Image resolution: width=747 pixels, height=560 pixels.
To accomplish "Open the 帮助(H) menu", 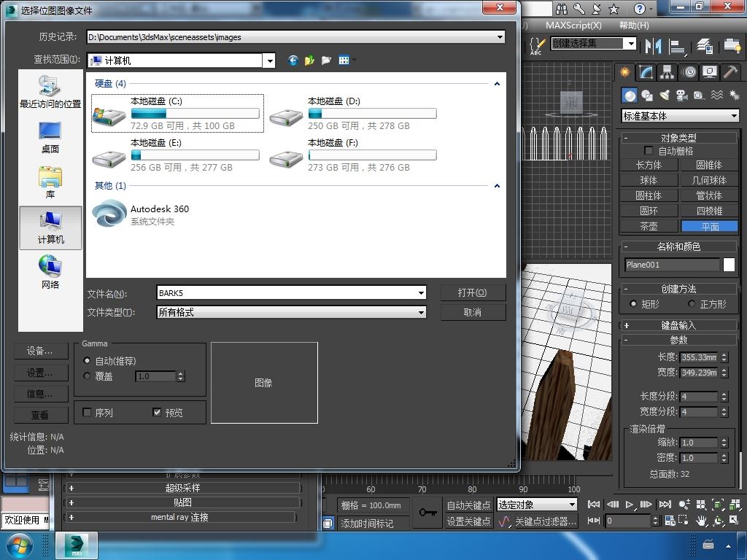I will (x=634, y=26).
